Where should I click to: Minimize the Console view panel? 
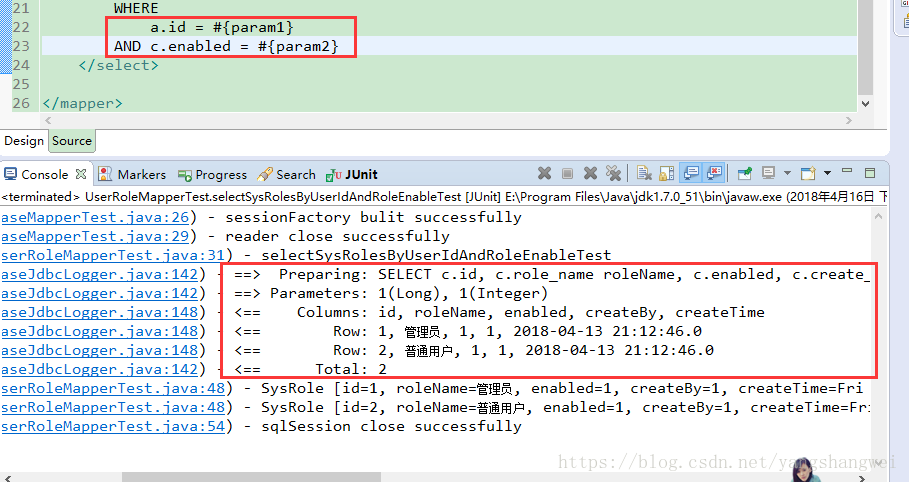click(x=847, y=174)
